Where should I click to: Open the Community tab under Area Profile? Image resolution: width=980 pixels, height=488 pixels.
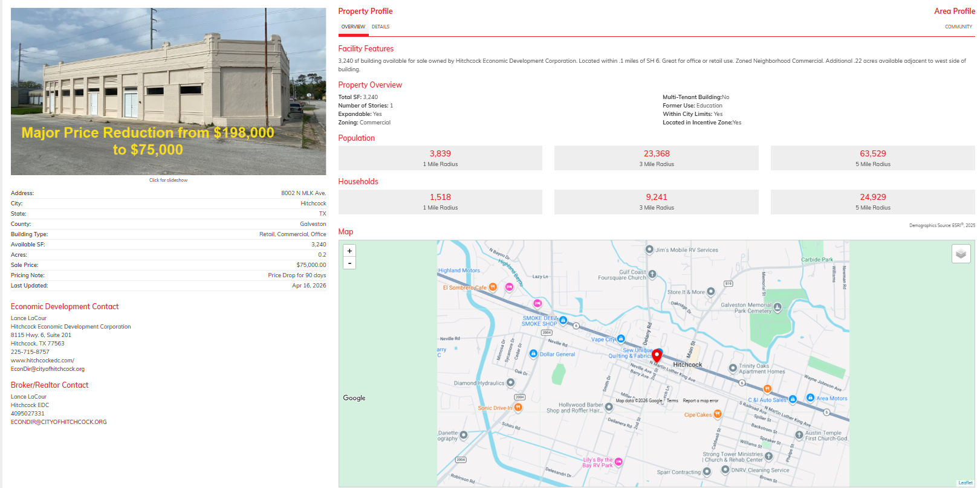click(958, 27)
